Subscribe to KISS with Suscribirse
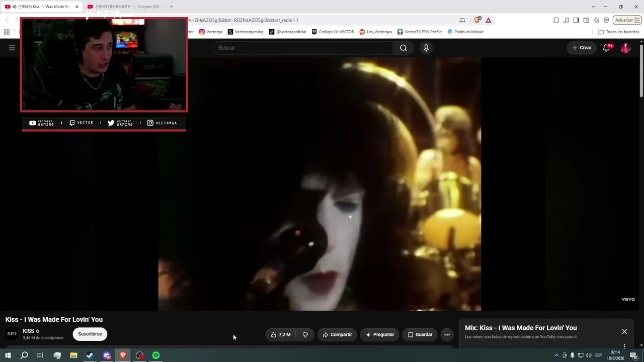This screenshot has height=362, width=644. pyautogui.click(x=90, y=334)
